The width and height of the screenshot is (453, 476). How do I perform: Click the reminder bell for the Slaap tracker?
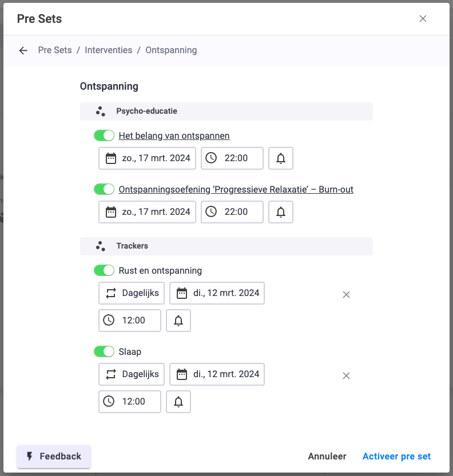[x=178, y=402]
